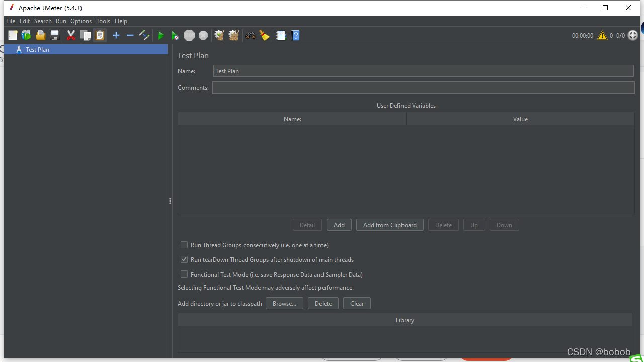Uncheck Run tearDown Thread Groups checkbox
Screen dimensions: 644x362
point(184,260)
